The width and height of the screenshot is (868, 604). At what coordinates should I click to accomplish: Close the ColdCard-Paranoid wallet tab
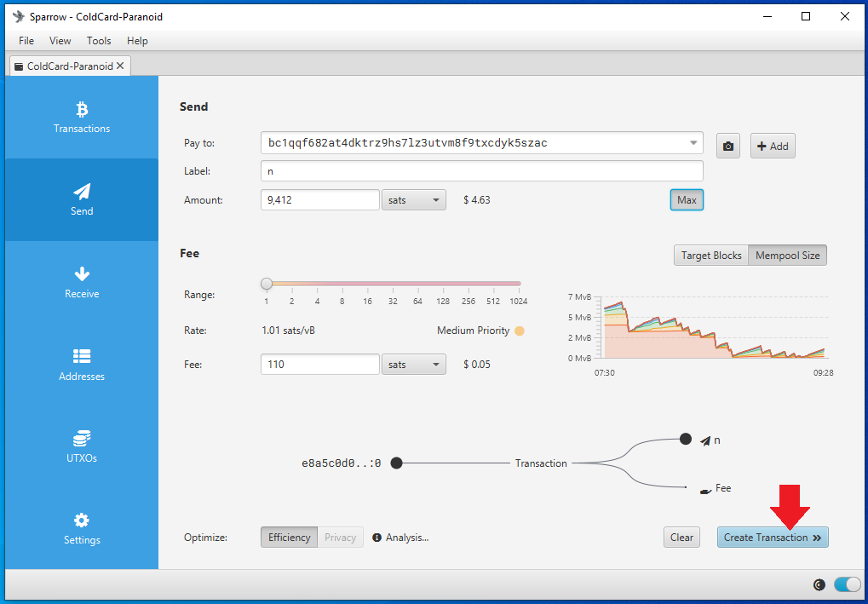[x=120, y=66]
